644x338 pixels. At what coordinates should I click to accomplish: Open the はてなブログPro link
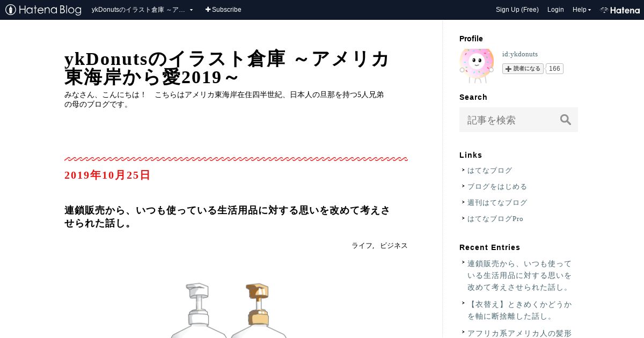pos(495,219)
